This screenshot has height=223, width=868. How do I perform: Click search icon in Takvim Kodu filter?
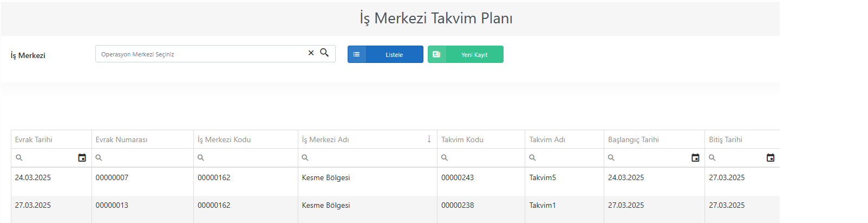tap(444, 158)
